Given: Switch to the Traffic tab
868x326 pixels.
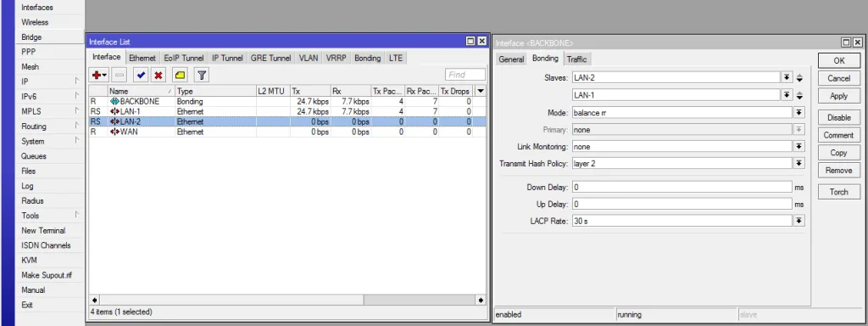Looking at the screenshot, I should coord(576,59).
